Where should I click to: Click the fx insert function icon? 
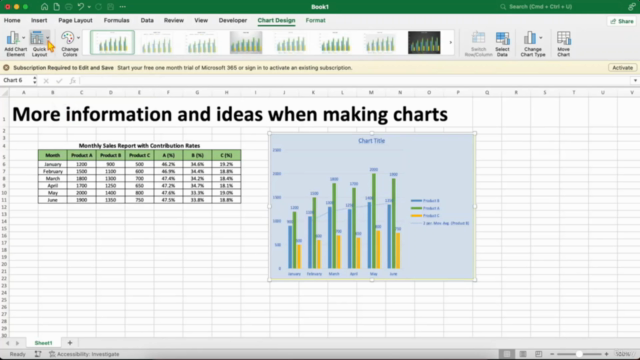click(73, 81)
